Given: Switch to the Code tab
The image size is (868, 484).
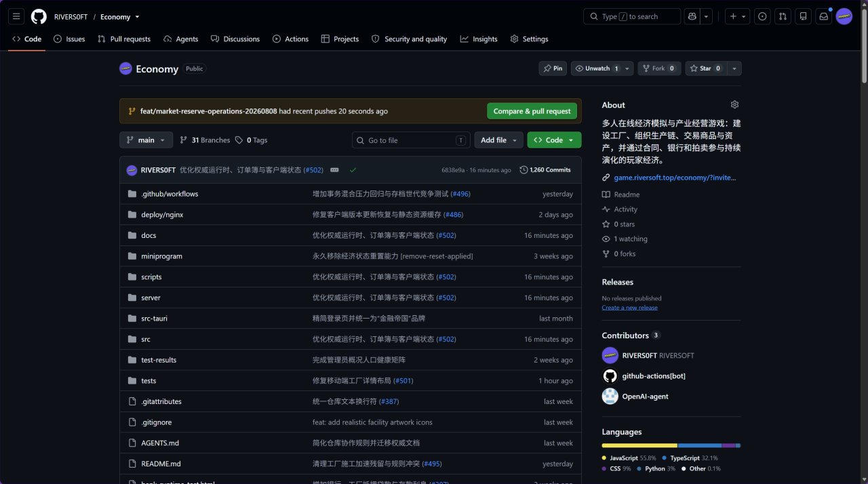Looking at the screenshot, I should [x=26, y=39].
